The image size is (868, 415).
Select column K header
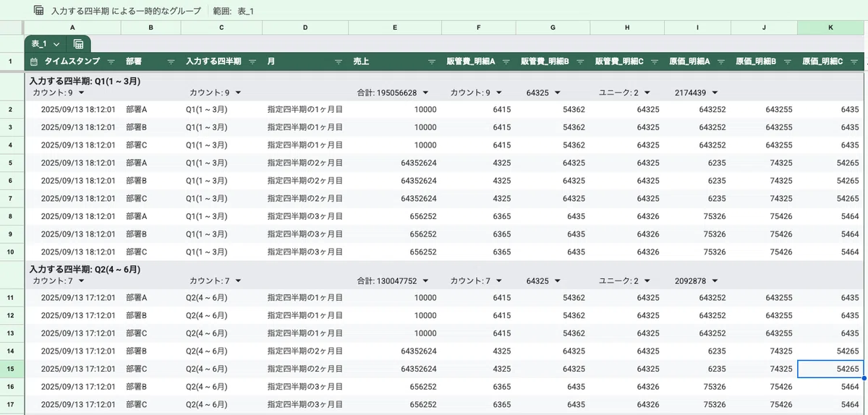pyautogui.click(x=830, y=27)
